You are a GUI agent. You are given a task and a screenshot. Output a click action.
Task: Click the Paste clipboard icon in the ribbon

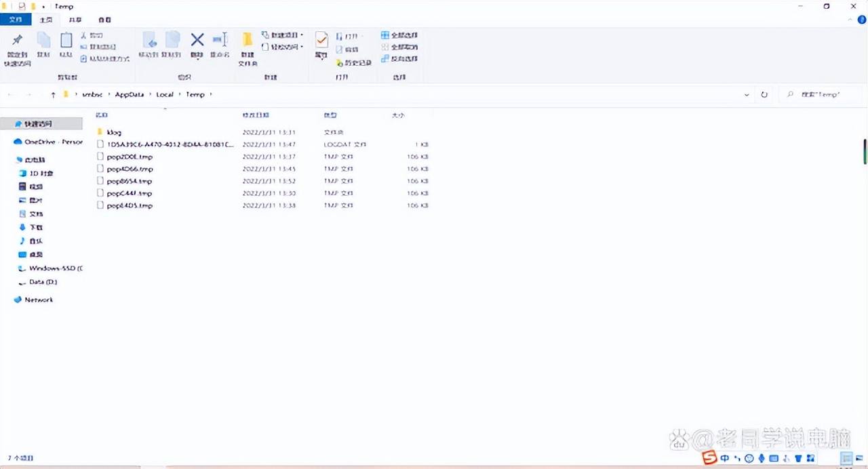[66, 40]
